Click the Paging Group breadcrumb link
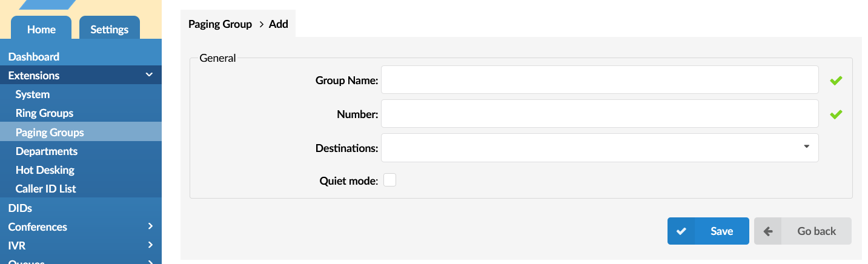The height and width of the screenshot is (264, 868). pos(220,24)
